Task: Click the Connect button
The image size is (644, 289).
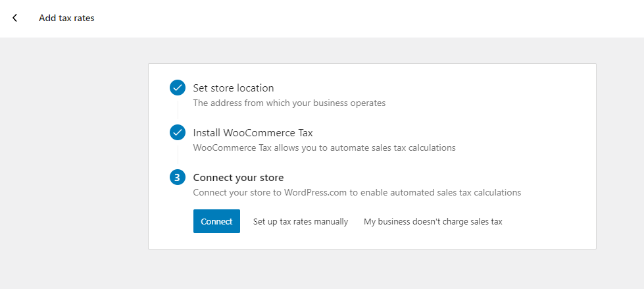Action: coord(216,221)
